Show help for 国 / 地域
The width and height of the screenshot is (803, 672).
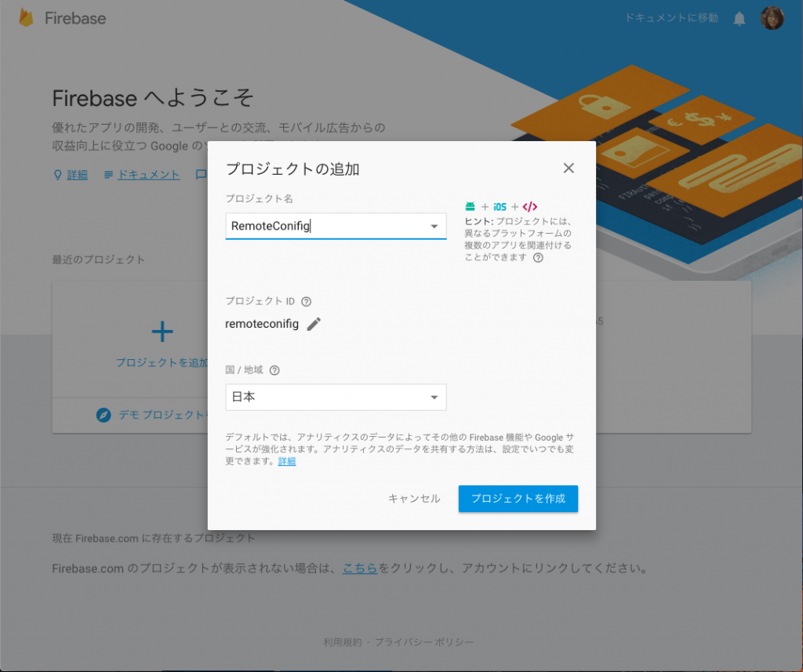click(274, 370)
